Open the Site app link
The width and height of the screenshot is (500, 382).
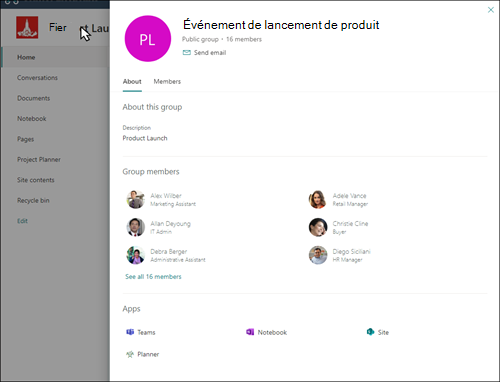tap(383, 332)
